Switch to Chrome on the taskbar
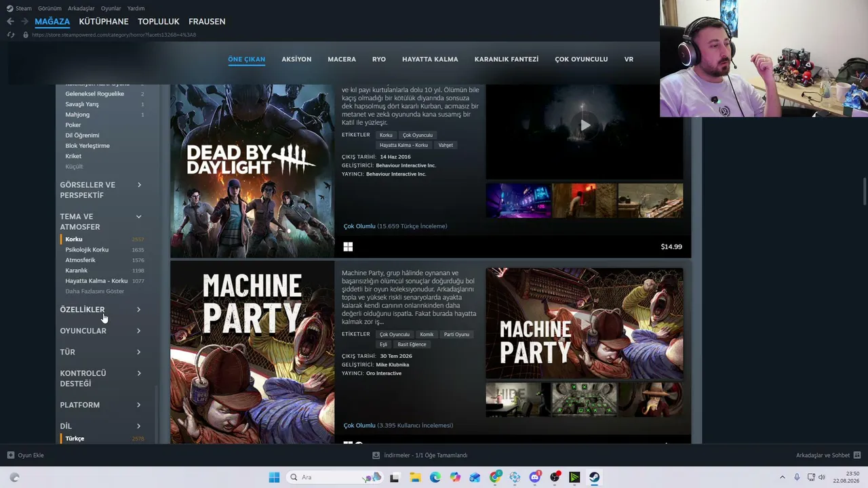 pyautogui.click(x=496, y=477)
